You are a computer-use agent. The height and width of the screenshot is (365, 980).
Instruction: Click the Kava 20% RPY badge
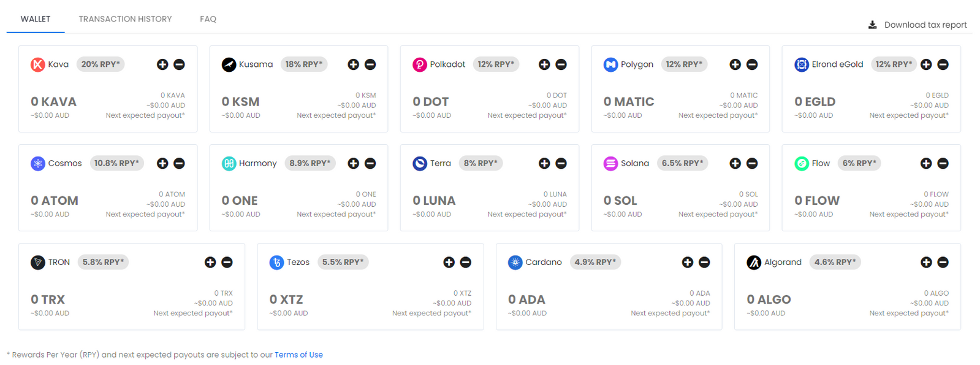[x=101, y=64]
